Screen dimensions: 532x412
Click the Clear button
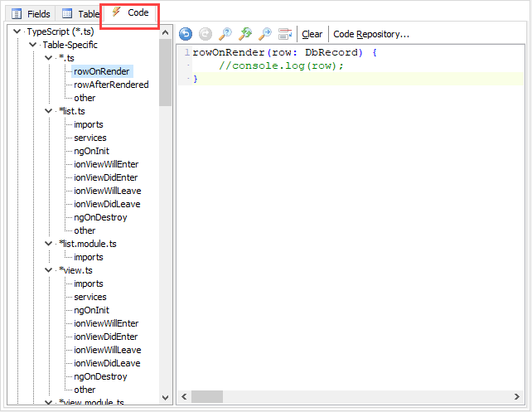coord(312,34)
